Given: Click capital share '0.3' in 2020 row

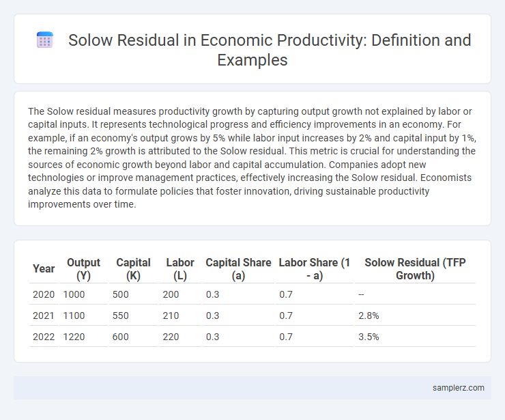Looking at the screenshot, I should (212, 294).
